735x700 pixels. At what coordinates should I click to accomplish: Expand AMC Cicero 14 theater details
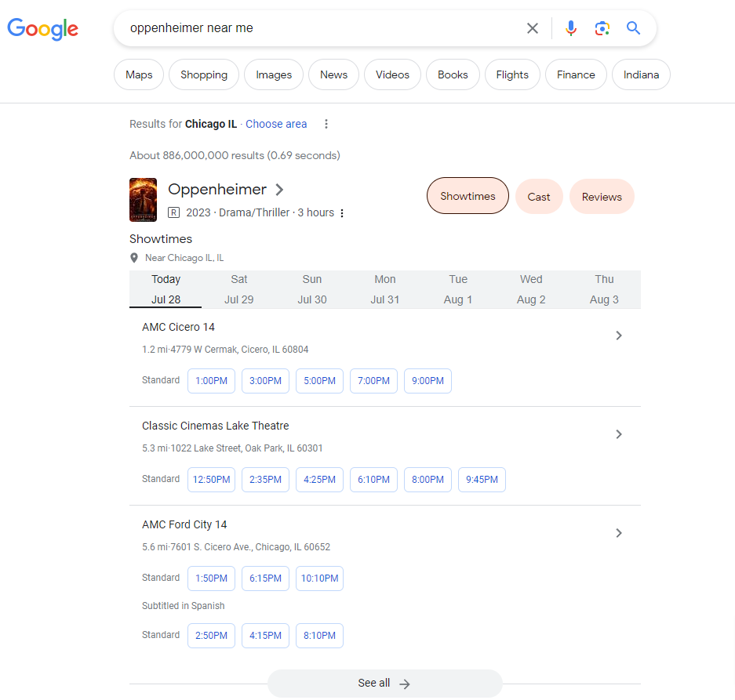coord(619,335)
